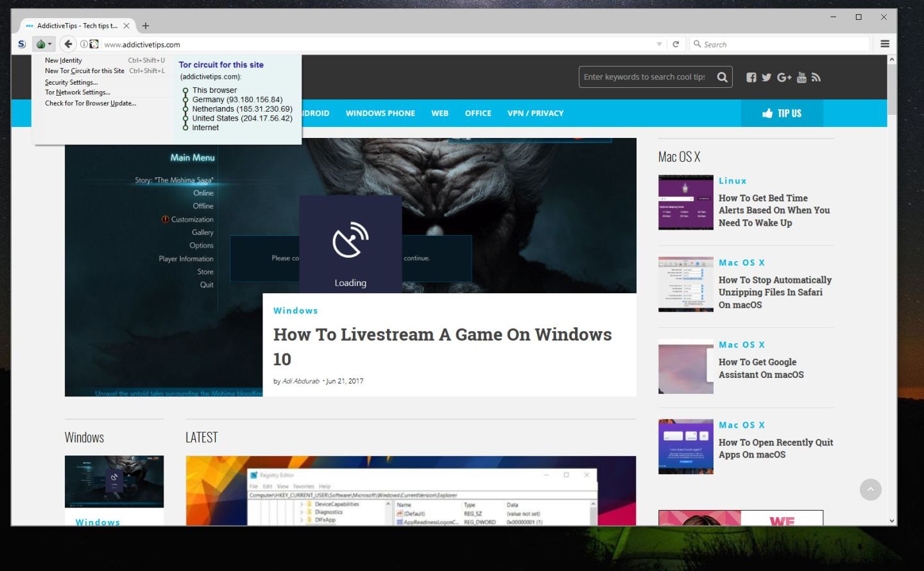Click the Windows category label above headline

[x=296, y=311]
